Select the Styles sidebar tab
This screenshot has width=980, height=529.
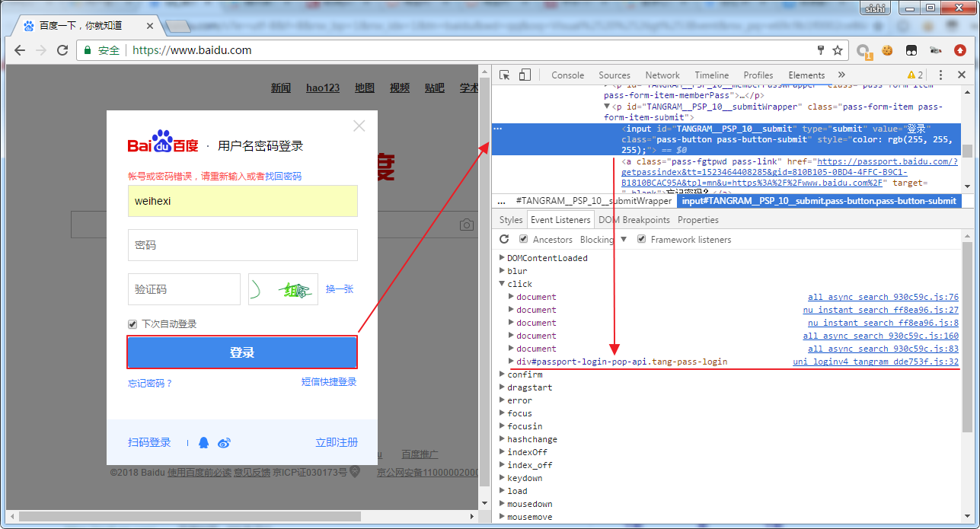pos(511,220)
